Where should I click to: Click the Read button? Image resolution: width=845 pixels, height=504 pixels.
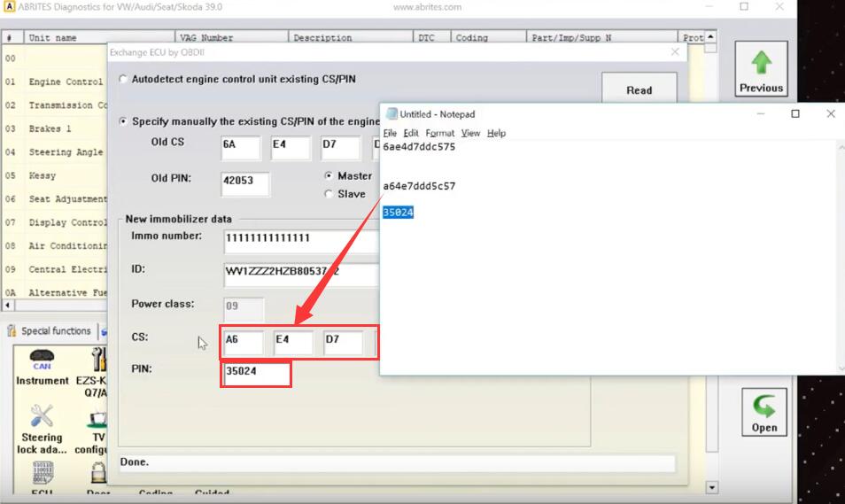tap(640, 88)
